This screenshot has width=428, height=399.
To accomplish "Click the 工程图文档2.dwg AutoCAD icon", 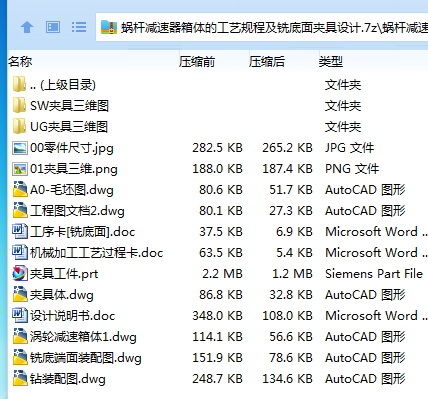I will tap(20, 210).
